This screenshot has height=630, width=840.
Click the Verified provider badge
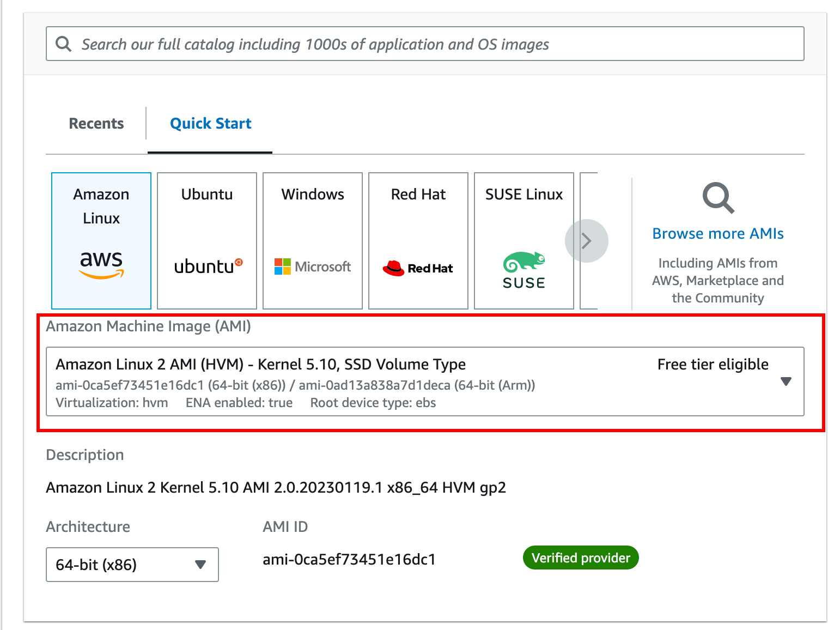pyautogui.click(x=581, y=558)
